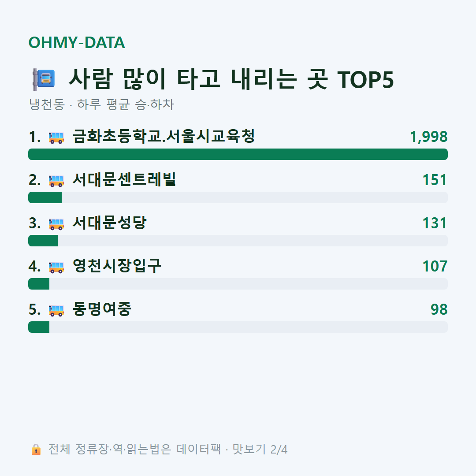Click the bus icon beside 동명여중

click(x=56, y=310)
